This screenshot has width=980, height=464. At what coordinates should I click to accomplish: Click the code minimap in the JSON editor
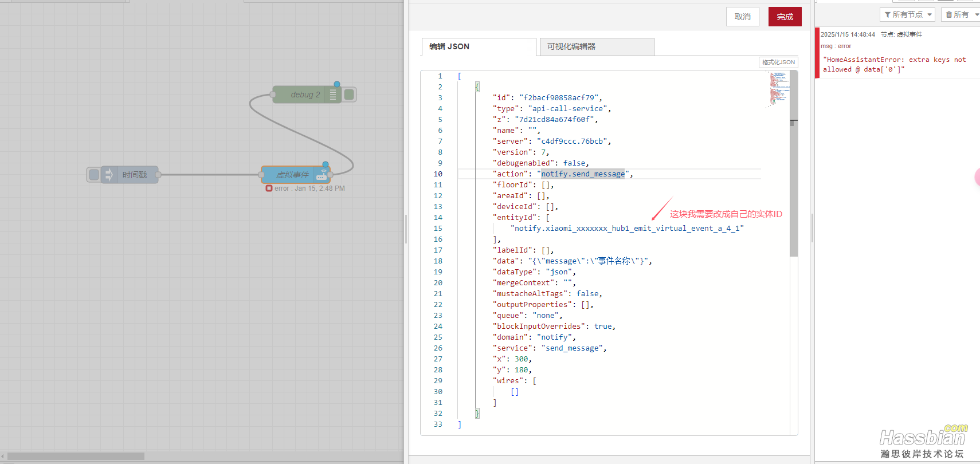click(778, 89)
